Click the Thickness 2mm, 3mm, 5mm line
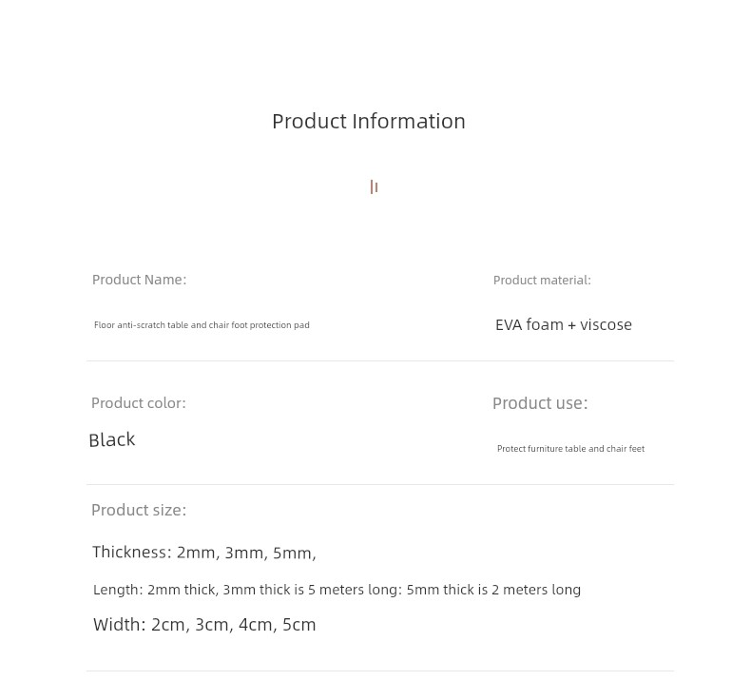The height and width of the screenshot is (700, 751). pyautogui.click(x=204, y=553)
